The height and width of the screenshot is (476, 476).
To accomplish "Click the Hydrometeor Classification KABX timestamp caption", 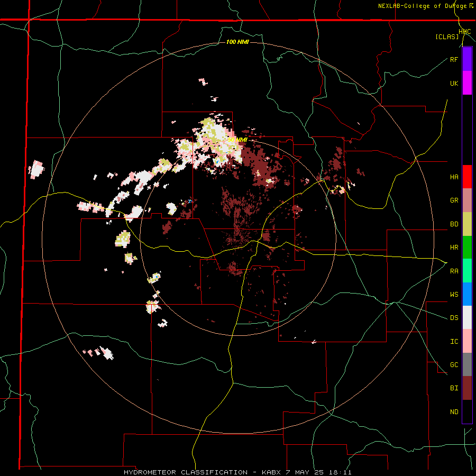I will [x=237, y=472].
